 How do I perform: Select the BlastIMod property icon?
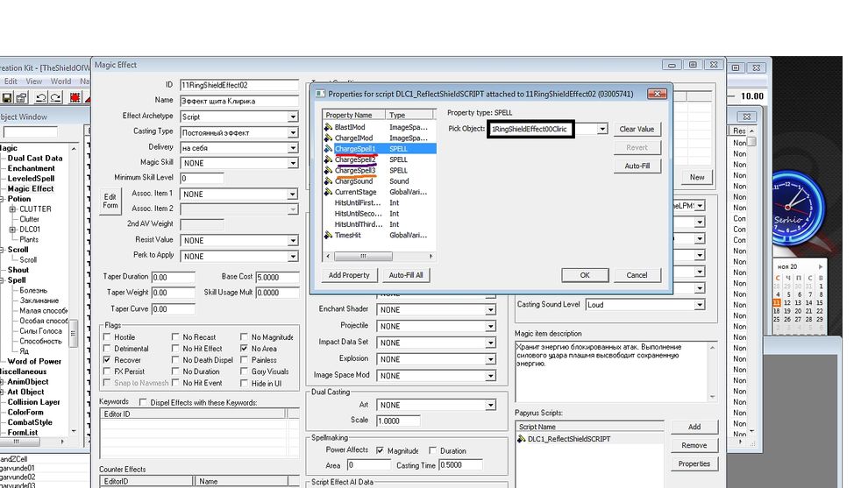[x=328, y=127]
